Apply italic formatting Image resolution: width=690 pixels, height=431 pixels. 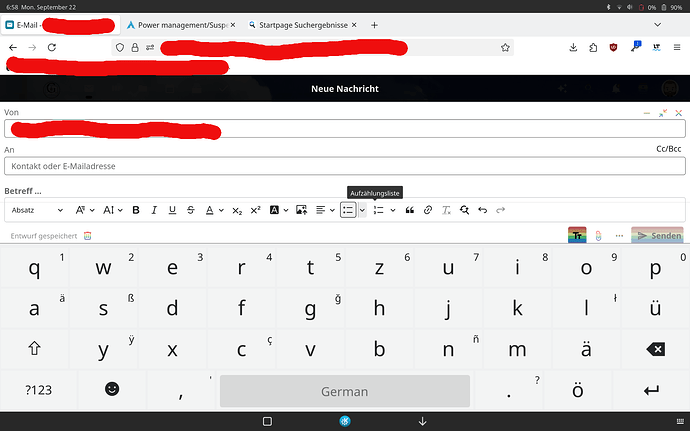pyautogui.click(x=154, y=210)
